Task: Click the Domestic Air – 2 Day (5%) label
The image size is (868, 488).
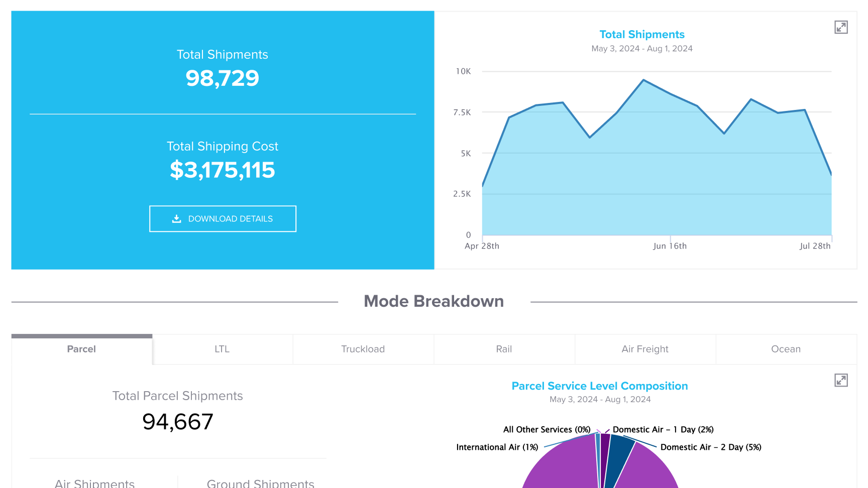Action: pos(711,447)
